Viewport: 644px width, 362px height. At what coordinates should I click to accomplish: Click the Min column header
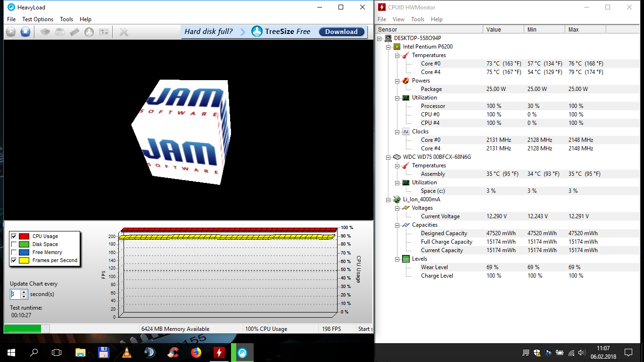click(545, 29)
